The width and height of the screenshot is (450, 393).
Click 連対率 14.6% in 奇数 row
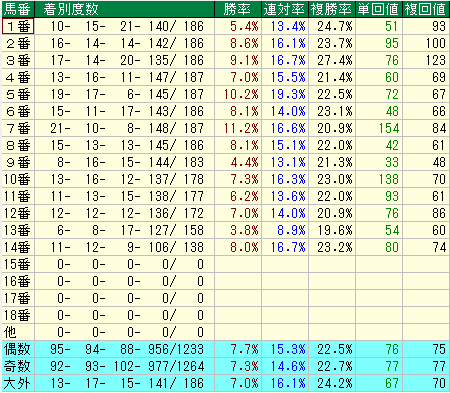click(x=288, y=366)
